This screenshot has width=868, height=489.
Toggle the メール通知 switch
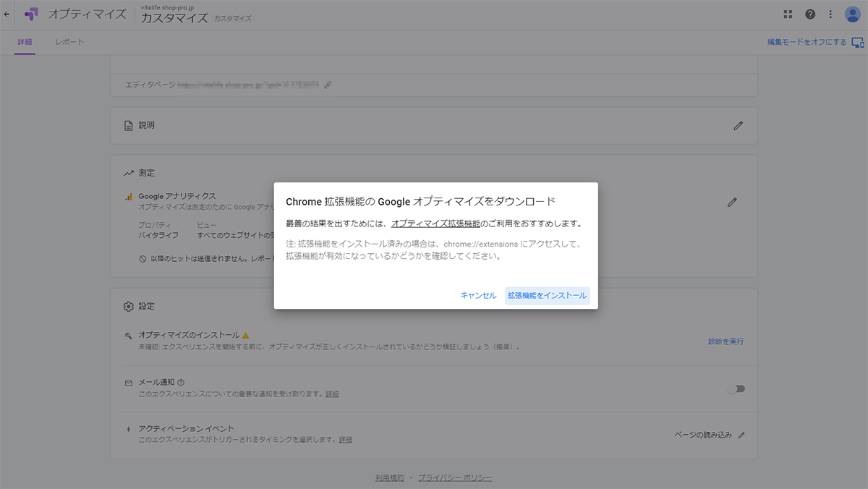coord(736,388)
